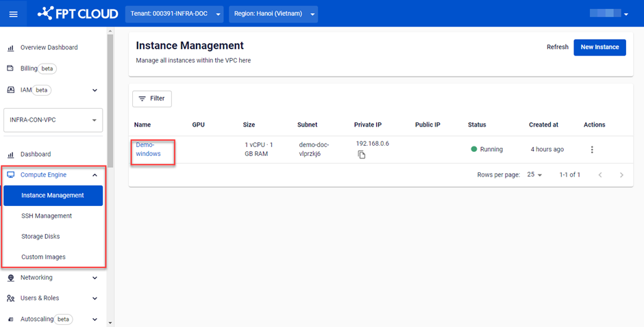Image resolution: width=644 pixels, height=327 pixels.
Task: Collapse the Compute Engine section
Action: point(95,175)
